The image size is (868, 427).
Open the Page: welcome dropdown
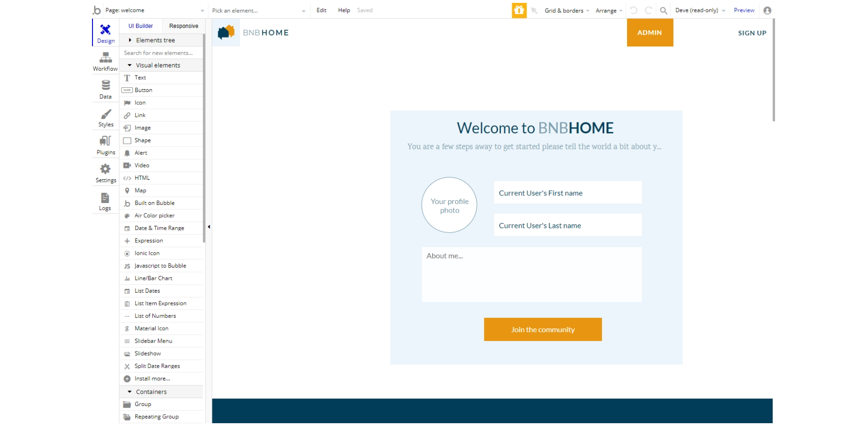tap(155, 10)
